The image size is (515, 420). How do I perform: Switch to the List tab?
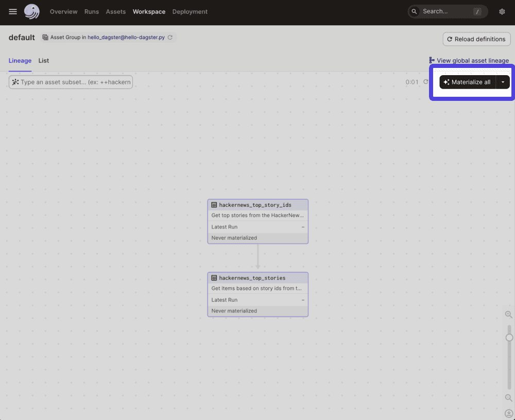tap(43, 60)
